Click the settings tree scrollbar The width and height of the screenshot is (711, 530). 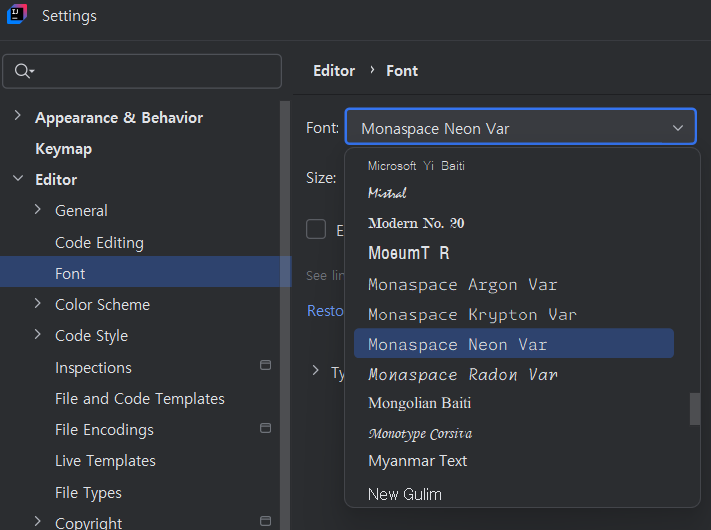point(285,315)
